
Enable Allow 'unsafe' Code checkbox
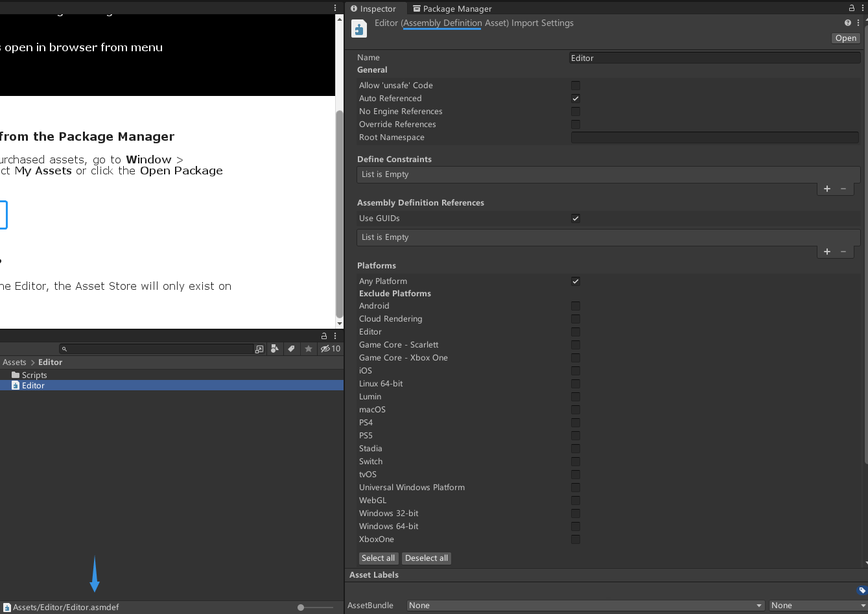[x=576, y=86]
